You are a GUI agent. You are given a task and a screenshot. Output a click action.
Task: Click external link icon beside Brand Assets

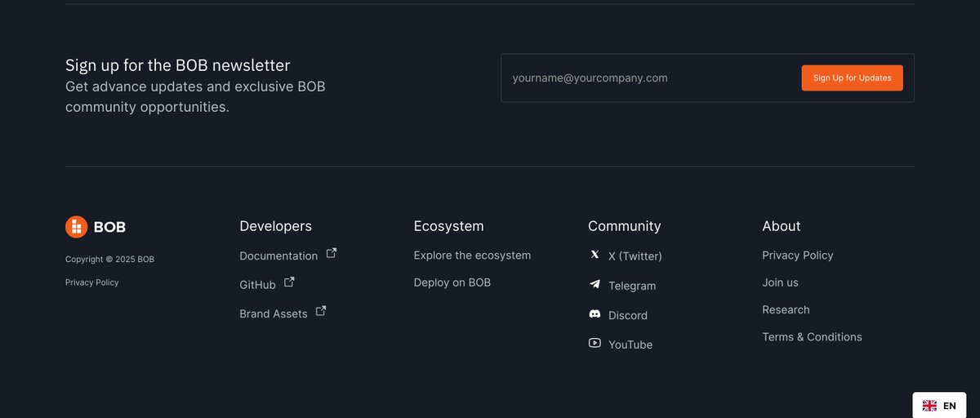(321, 311)
